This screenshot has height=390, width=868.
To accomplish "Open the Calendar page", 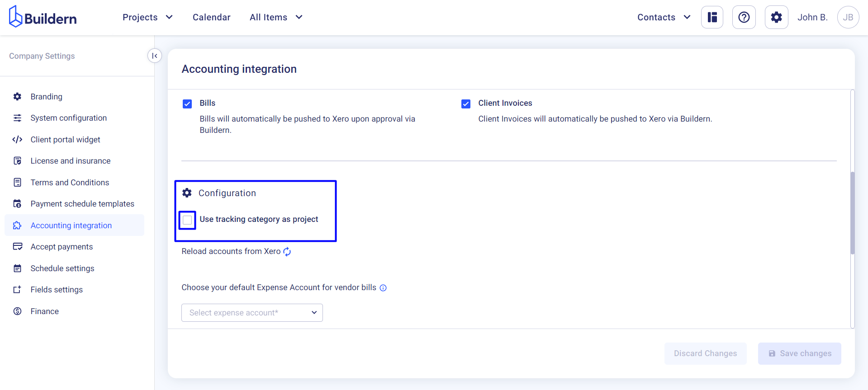I will [211, 17].
